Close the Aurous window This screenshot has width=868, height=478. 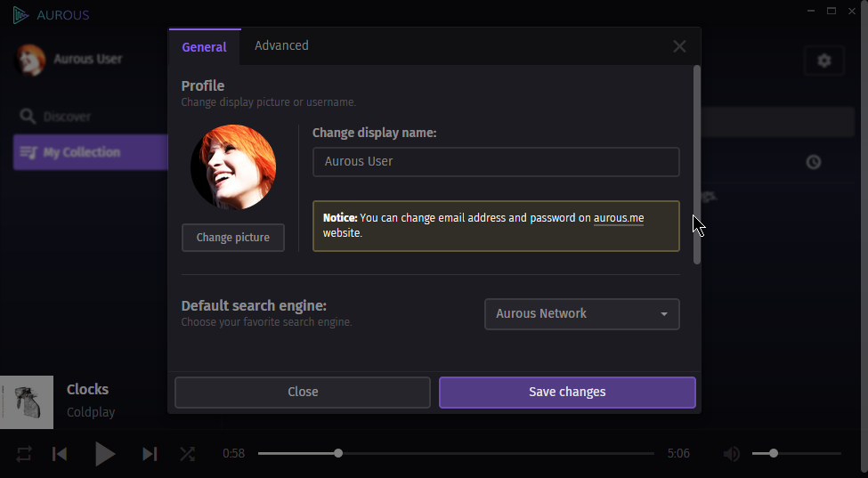[x=852, y=11]
